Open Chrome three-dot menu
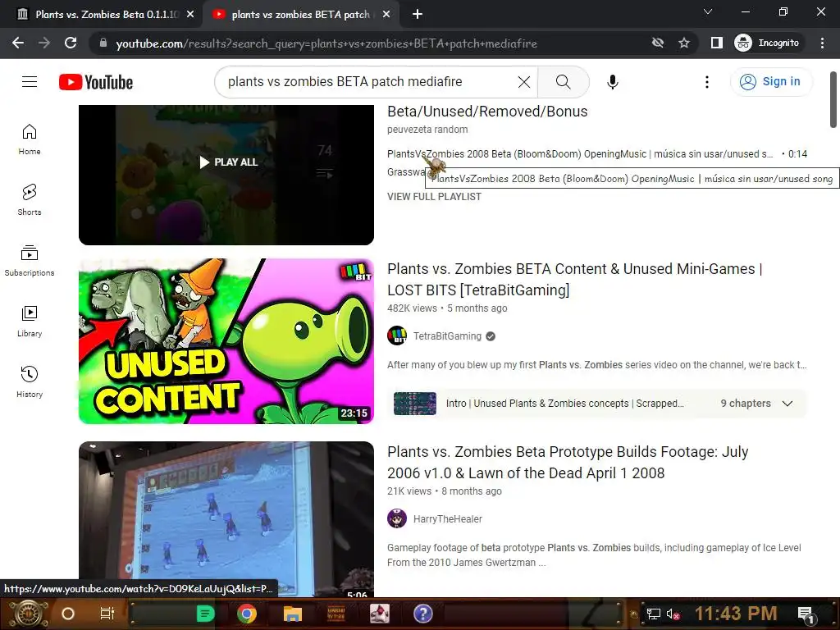This screenshot has width=840, height=630. click(822, 43)
